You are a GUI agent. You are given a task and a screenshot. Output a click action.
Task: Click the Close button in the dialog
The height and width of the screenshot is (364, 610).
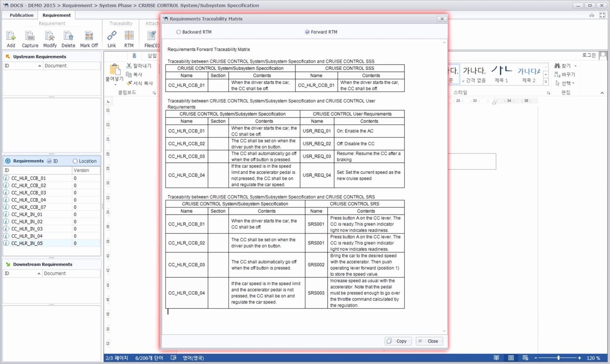click(429, 341)
